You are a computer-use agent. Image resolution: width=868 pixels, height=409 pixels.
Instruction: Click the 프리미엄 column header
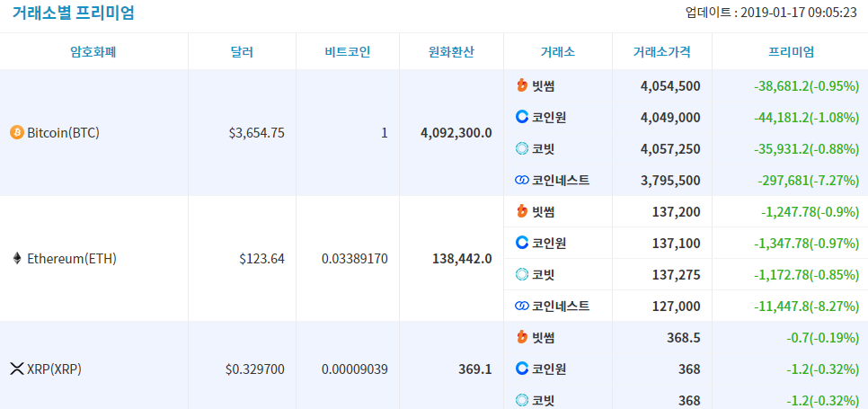point(792,52)
